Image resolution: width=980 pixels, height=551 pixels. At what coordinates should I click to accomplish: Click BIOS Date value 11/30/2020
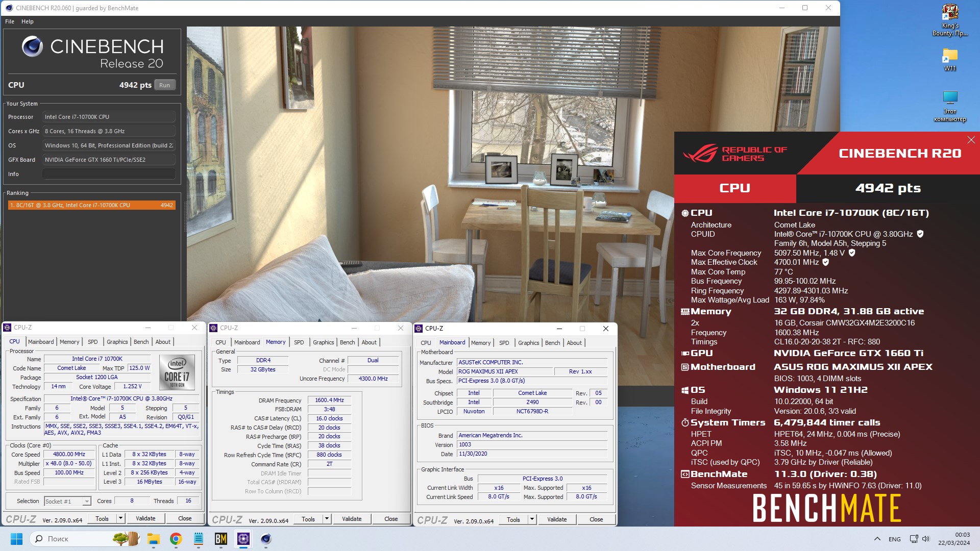pyautogui.click(x=532, y=454)
